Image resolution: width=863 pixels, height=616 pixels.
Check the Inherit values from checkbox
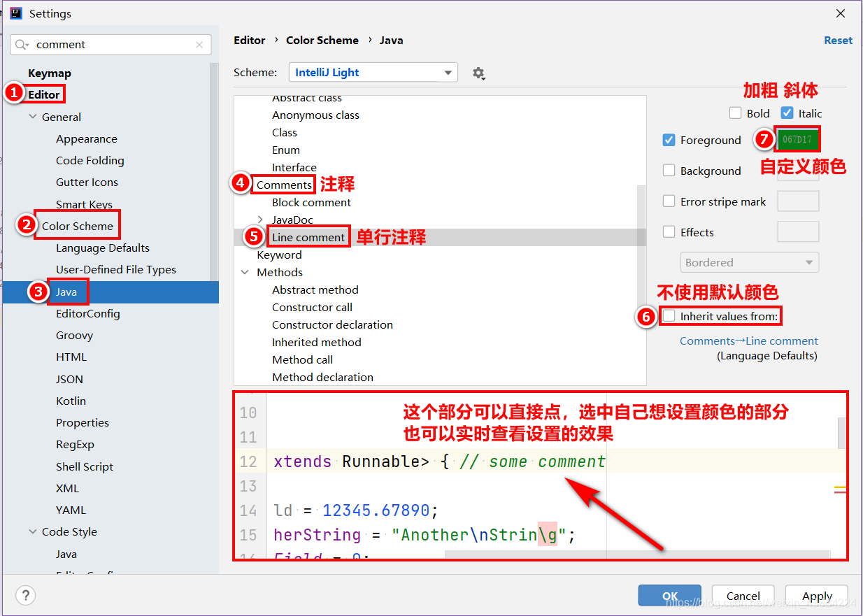669,316
